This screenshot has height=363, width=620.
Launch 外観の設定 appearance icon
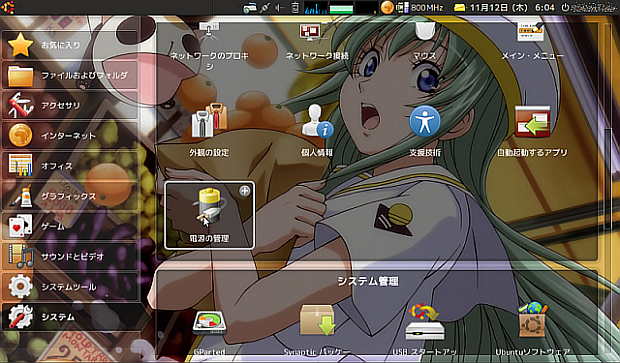209,129
